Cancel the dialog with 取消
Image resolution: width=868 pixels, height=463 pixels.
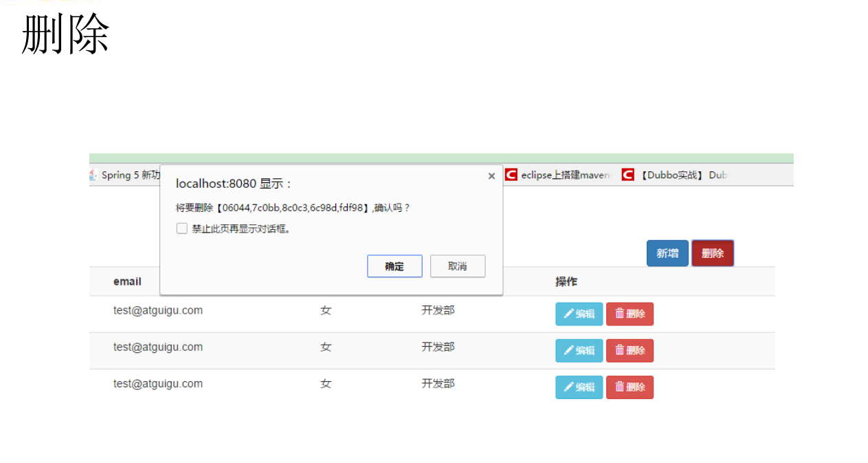(x=458, y=266)
